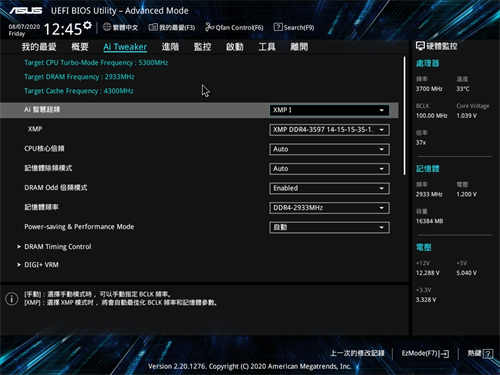Select the first 我的最愛 main tab
Screen dimensions: 500x375
(39, 47)
